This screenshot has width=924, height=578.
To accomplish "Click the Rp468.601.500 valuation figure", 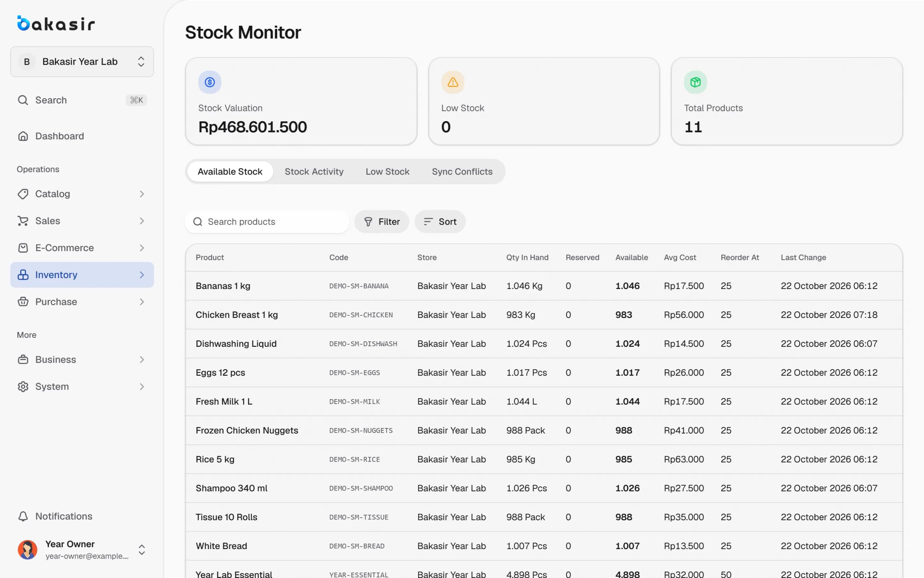I will 252,127.
